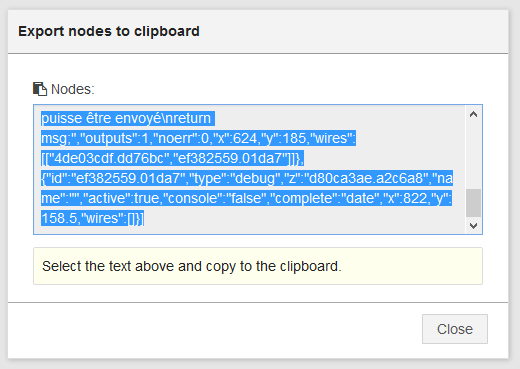Click the "outputs":1 text in the textarea
520x369 pixels.
pyautogui.click(x=112, y=138)
